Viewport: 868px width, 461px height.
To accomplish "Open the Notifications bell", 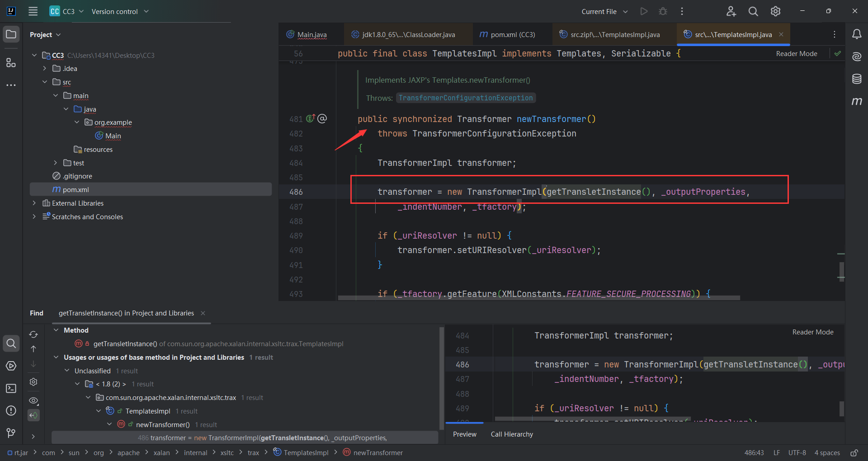I will tap(857, 34).
